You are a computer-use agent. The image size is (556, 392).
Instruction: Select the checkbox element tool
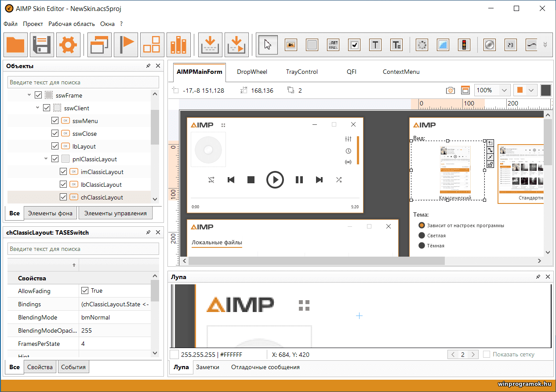[x=354, y=44]
